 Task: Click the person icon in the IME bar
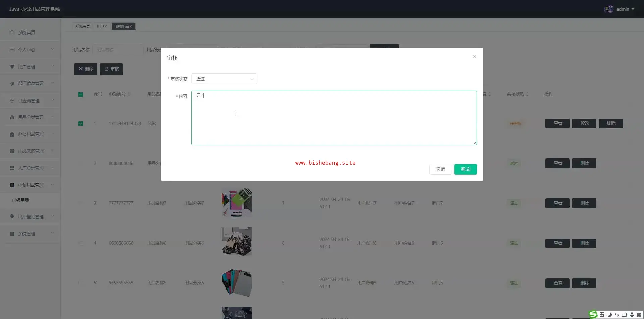[632, 315]
